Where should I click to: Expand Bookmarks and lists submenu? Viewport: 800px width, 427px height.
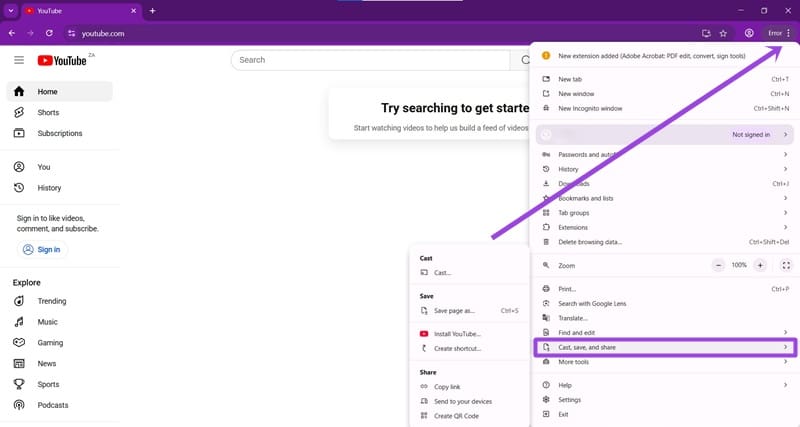pyautogui.click(x=665, y=198)
